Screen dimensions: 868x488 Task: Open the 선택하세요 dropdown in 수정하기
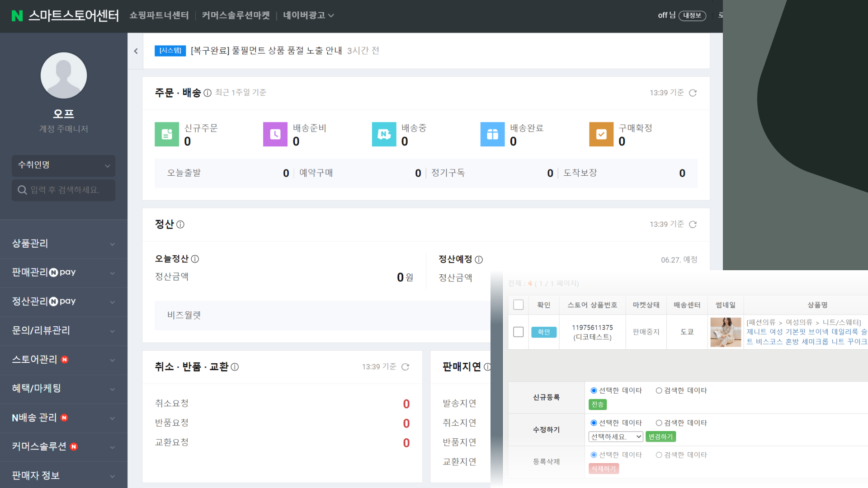pyautogui.click(x=616, y=436)
